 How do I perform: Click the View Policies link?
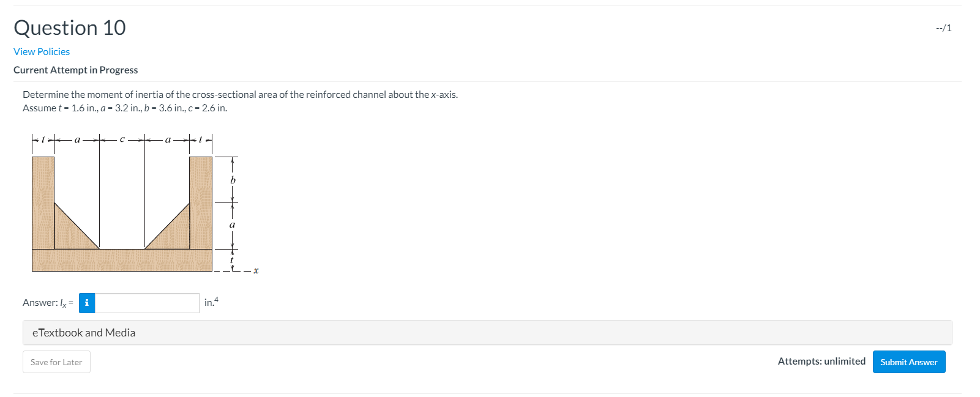pos(41,51)
